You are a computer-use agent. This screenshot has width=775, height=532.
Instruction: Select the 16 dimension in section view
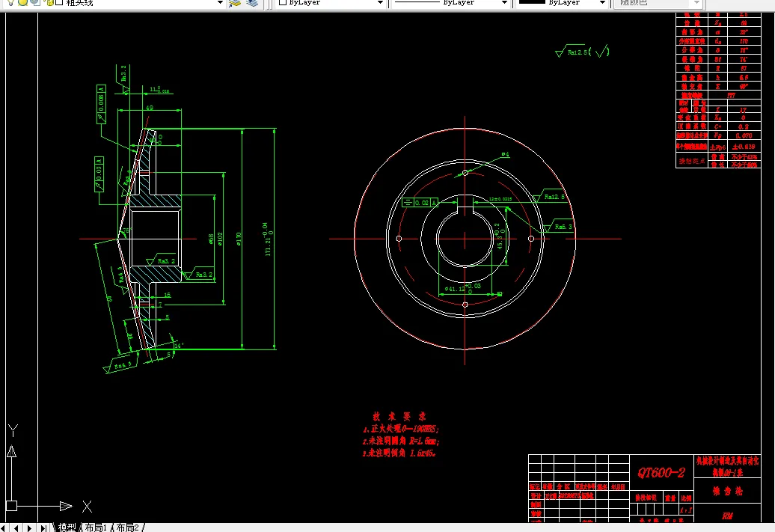[167, 295]
